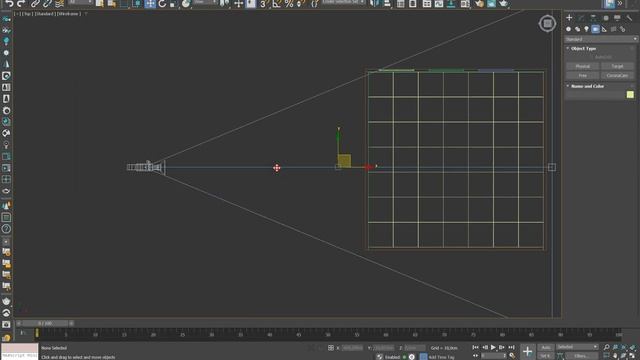The width and height of the screenshot is (640, 360).
Task: Open the Create panel plus tab
Action: (x=569, y=18)
